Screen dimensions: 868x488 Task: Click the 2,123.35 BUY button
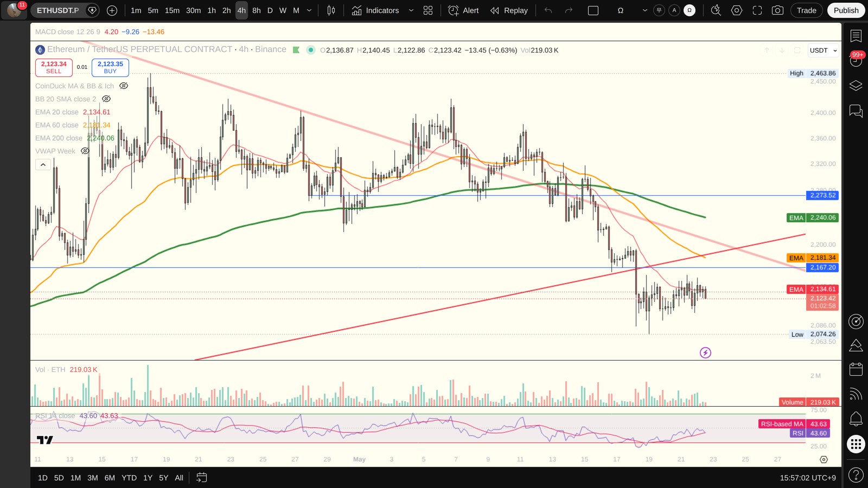tap(110, 67)
